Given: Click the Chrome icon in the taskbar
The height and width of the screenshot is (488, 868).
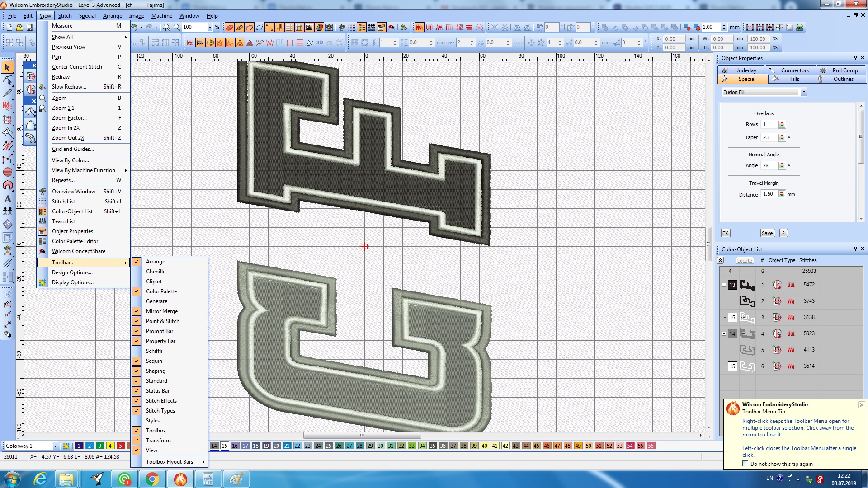Looking at the screenshot, I should pos(152,479).
